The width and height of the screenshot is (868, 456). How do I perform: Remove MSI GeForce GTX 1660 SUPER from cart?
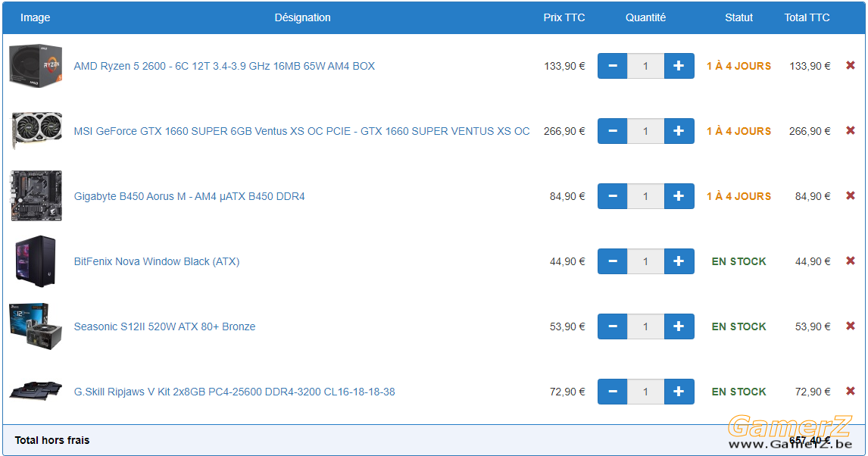point(851,130)
